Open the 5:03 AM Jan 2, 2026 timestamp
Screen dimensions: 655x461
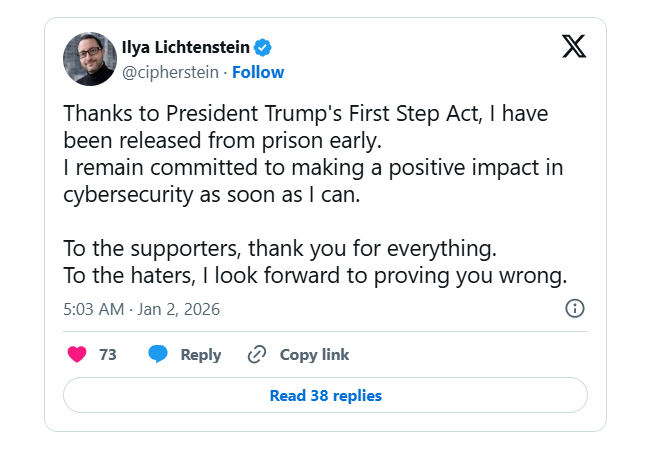click(141, 309)
